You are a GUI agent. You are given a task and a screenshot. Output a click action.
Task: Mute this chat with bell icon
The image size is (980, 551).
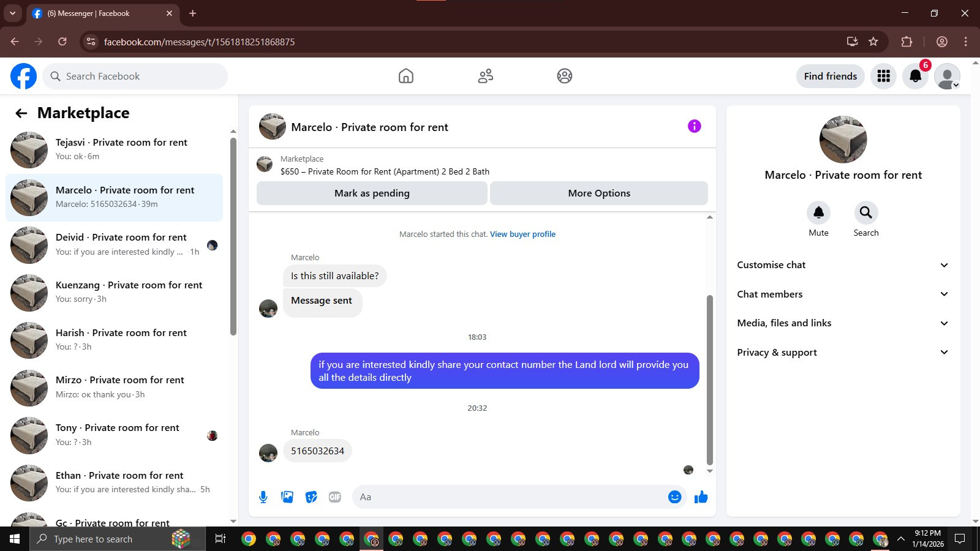pos(818,212)
